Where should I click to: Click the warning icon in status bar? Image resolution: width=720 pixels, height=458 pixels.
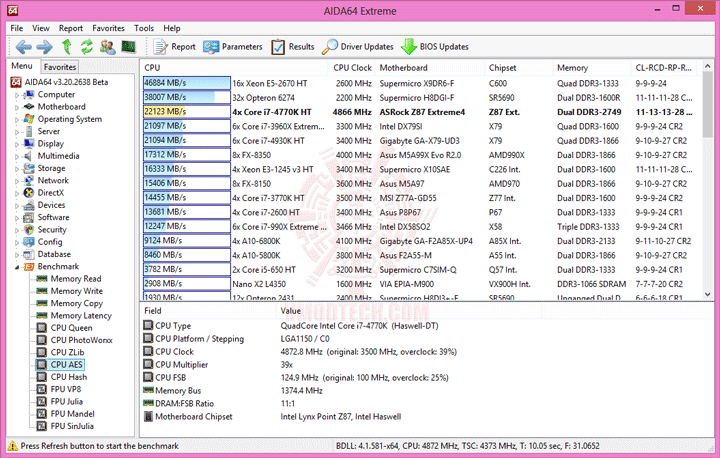click(x=12, y=446)
